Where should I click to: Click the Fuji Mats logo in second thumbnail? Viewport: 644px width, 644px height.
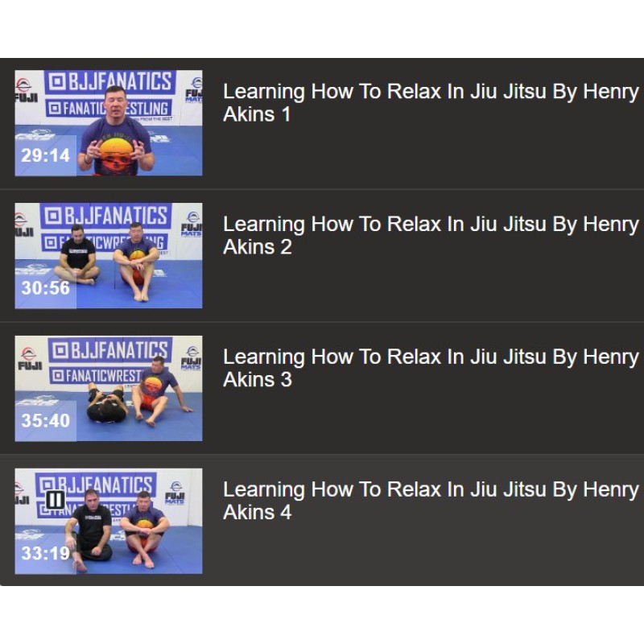(x=192, y=225)
